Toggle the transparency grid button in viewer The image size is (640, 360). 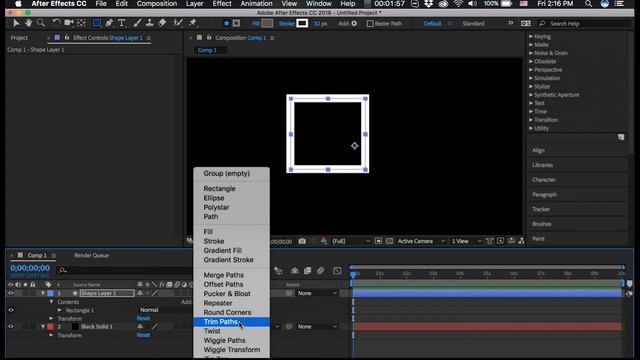[389, 241]
